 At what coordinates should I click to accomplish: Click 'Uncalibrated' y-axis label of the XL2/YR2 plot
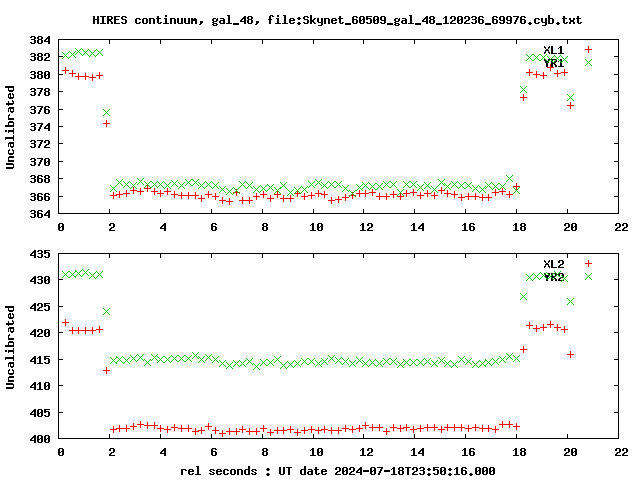coord(10,347)
